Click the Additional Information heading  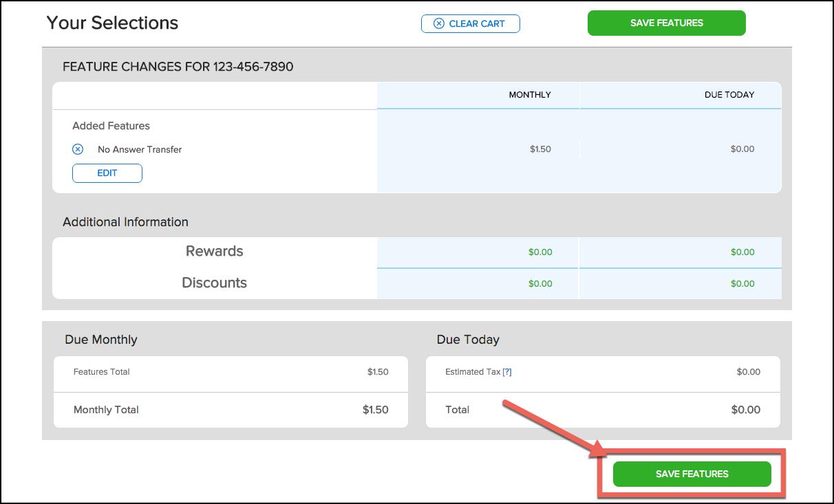(125, 222)
